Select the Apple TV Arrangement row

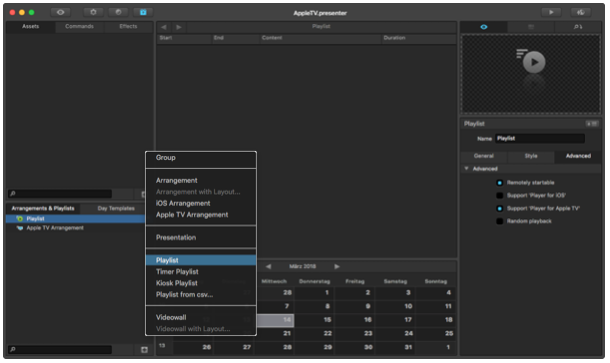pyautogui.click(x=75, y=228)
